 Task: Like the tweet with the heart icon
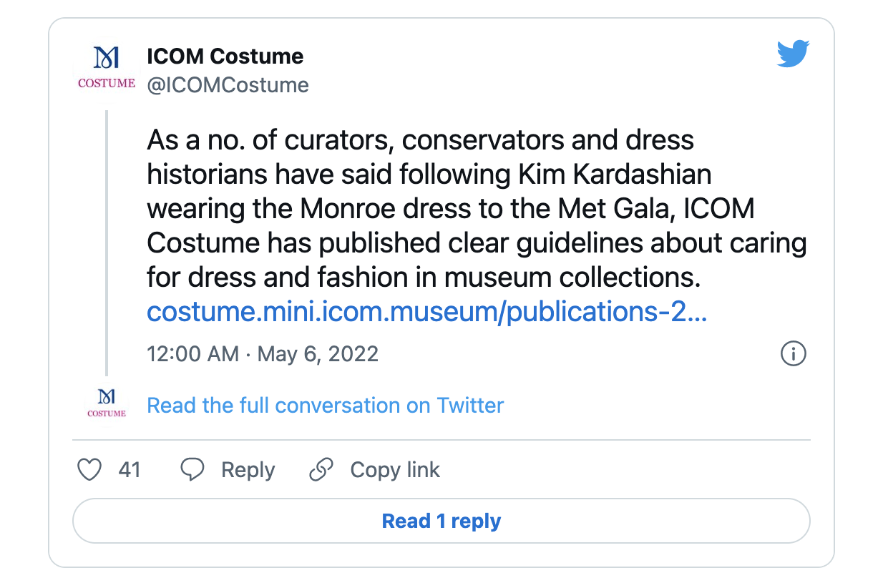[89, 470]
